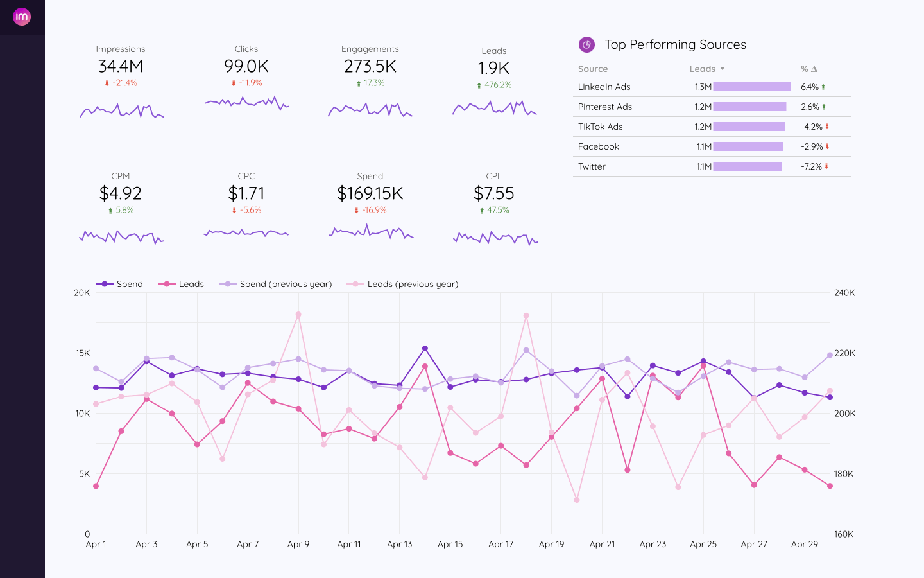The width and height of the screenshot is (924, 578).
Task: Select the LinkedIn Ads row
Action: [x=604, y=87]
